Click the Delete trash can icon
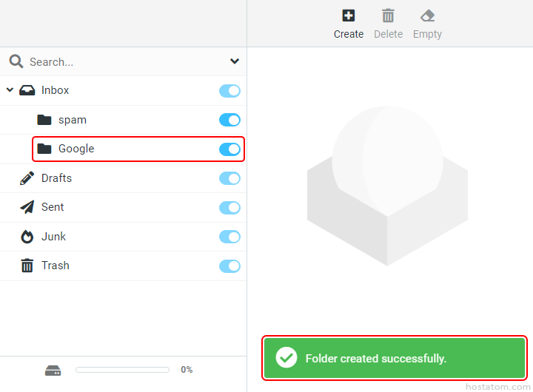 (x=388, y=16)
